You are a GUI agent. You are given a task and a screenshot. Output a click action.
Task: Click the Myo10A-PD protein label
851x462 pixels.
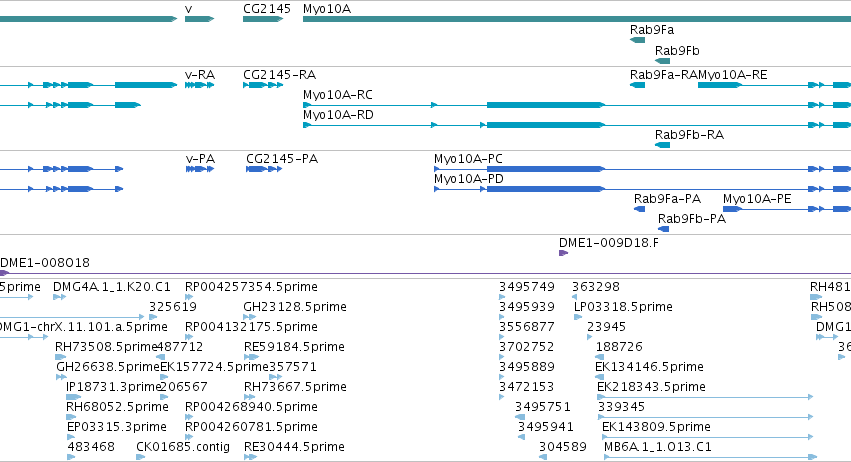coord(468,179)
